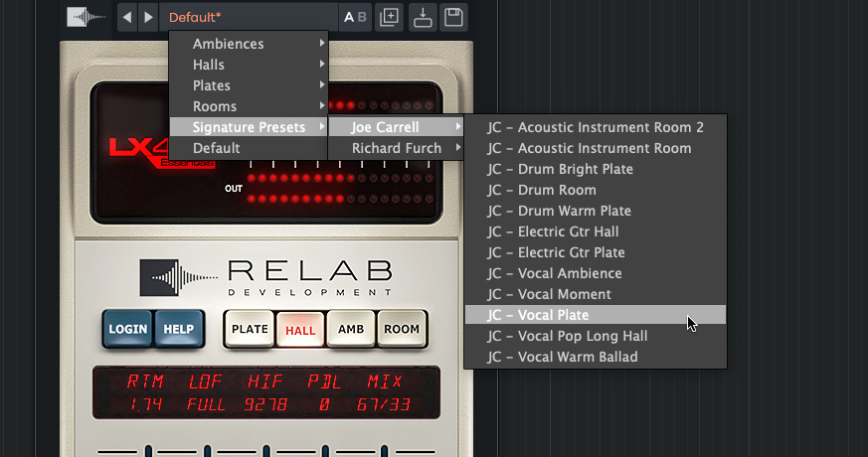The height and width of the screenshot is (457, 868).
Task: Select the HALL reverb algorithm
Action: point(300,330)
